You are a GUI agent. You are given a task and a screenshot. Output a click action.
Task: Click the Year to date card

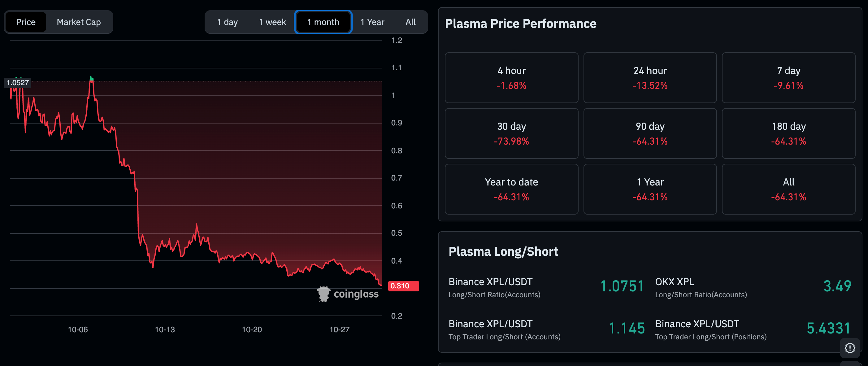click(x=511, y=189)
